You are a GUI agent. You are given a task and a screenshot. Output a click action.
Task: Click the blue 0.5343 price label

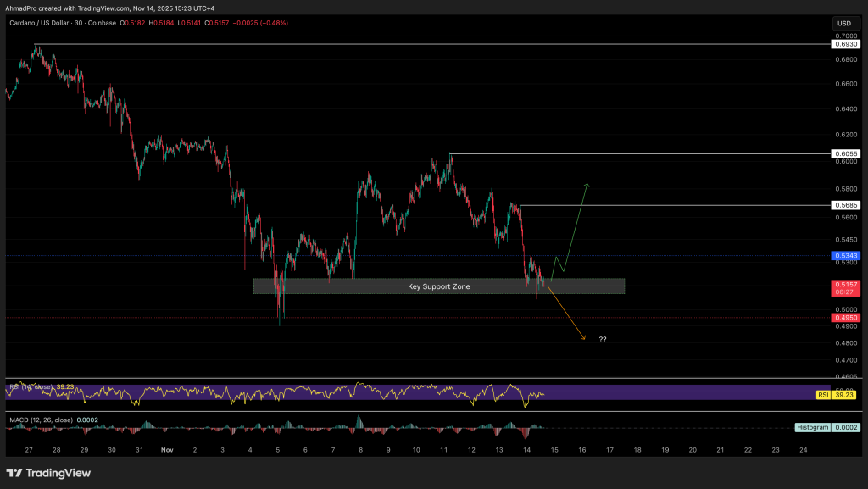(x=846, y=255)
